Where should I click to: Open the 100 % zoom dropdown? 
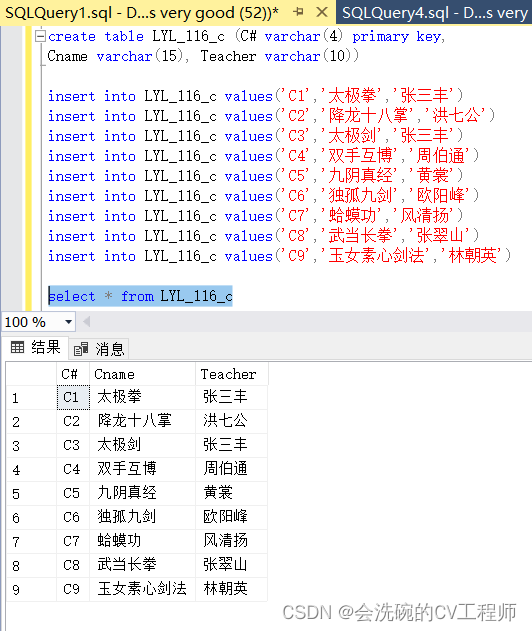click(x=68, y=322)
